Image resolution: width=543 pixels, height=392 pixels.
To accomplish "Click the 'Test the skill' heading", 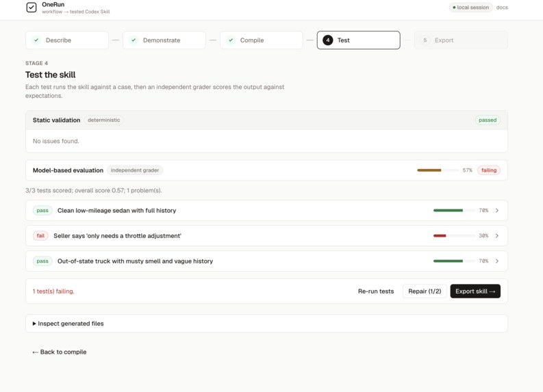I will pyautogui.click(x=50, y=75).
